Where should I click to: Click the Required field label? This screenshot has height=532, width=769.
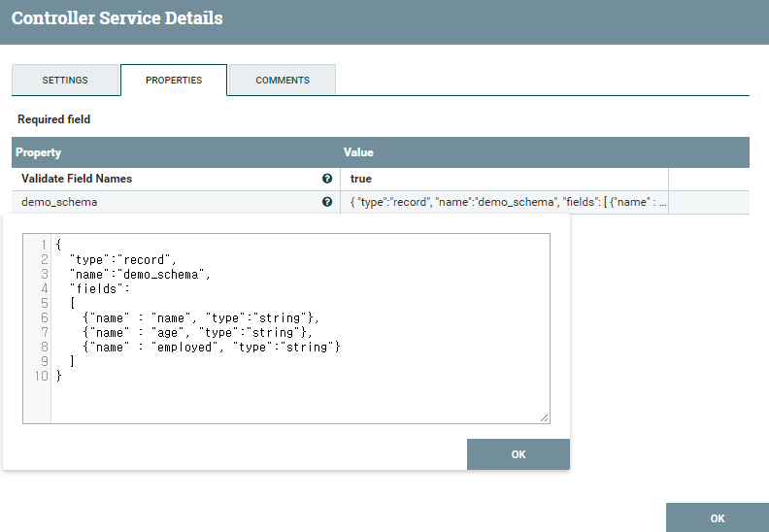(x=54, y=119)
